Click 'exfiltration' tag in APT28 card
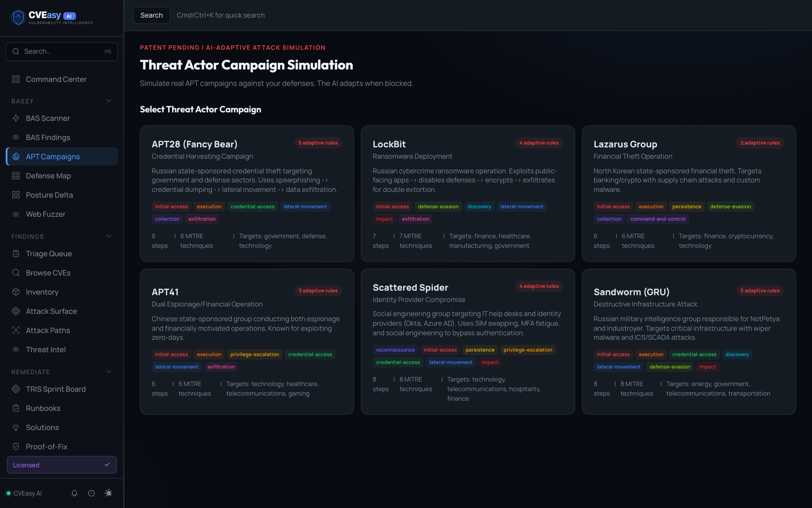The image size is (812, 508). [x=202, y=219]
